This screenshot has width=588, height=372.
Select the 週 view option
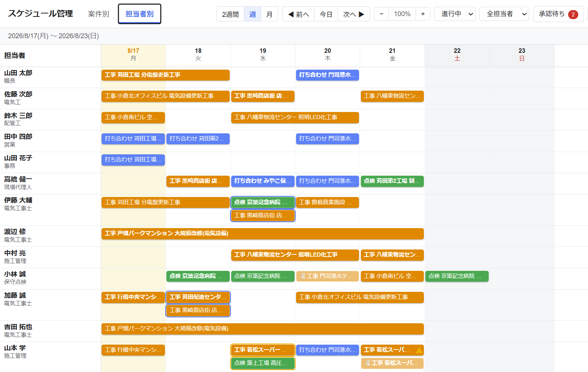pos(253,14)
